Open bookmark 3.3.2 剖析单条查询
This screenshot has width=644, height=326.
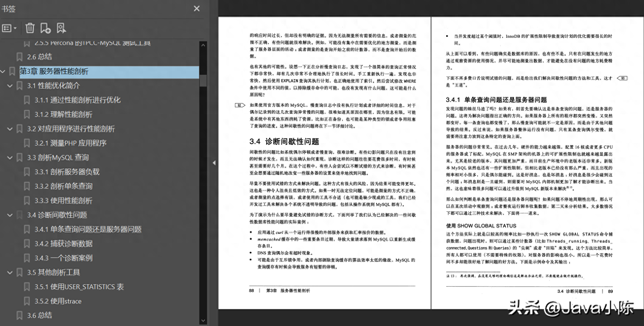coord(63,186)
